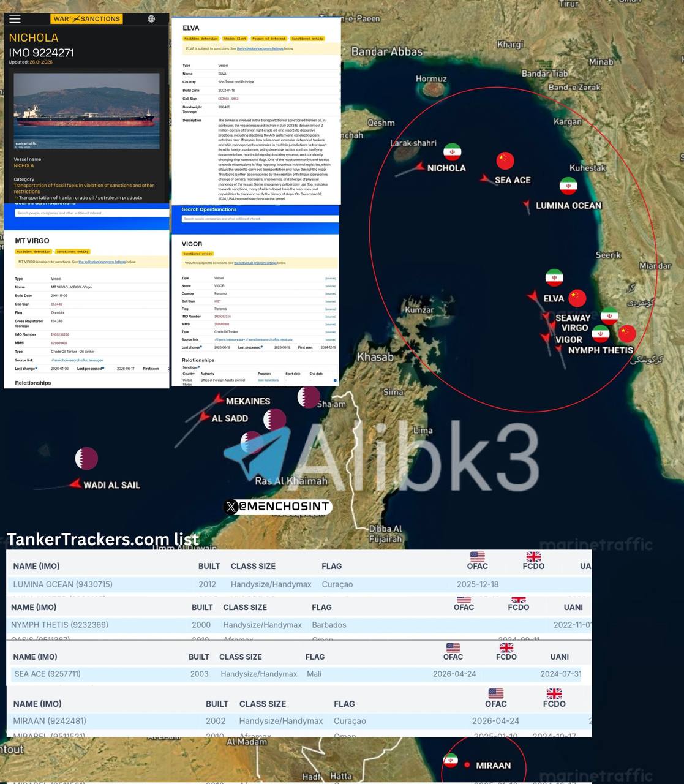
Task: Click the TankerTrackers.com list heading
Action: coord(102,539)
